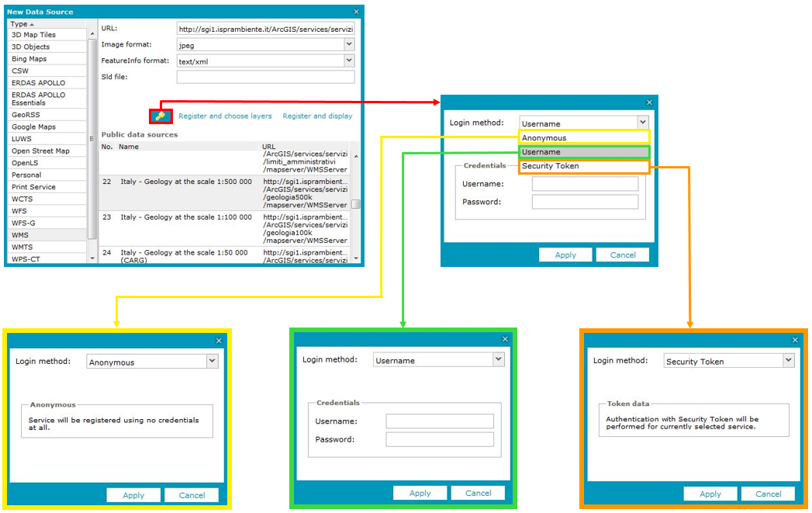Click Cancel in the Anonymous login dialog
The width and height of the screenshot is (812, 513).
coord(191,495)
